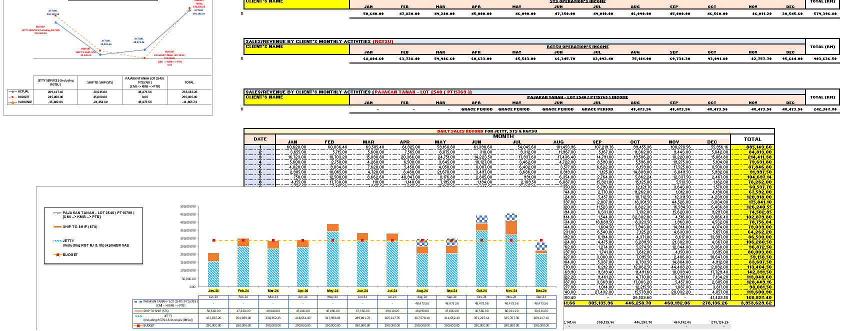Select yellow CLIENT'S NAME cell in RGTSU table
Screen dimensions: 868x331
click(297, 49)
